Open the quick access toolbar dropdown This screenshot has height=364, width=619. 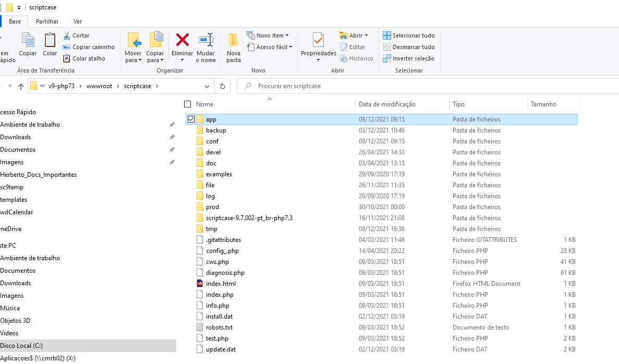(19, 7)
